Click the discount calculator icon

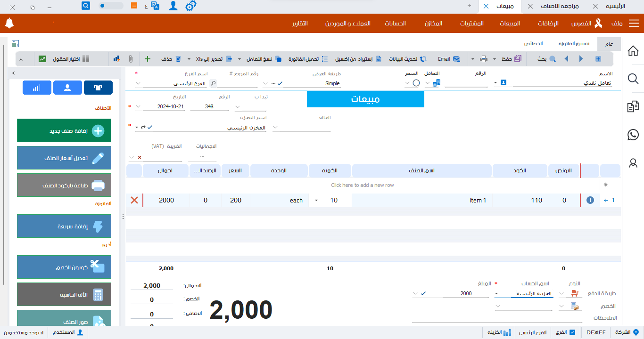[574, 306]
